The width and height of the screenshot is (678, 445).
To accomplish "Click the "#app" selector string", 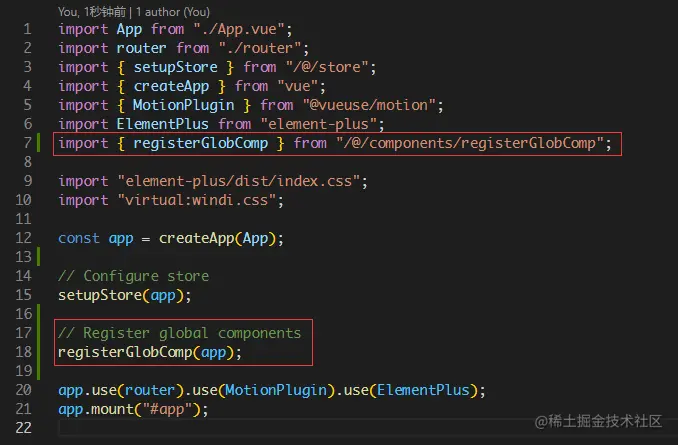I will [167, 410].
